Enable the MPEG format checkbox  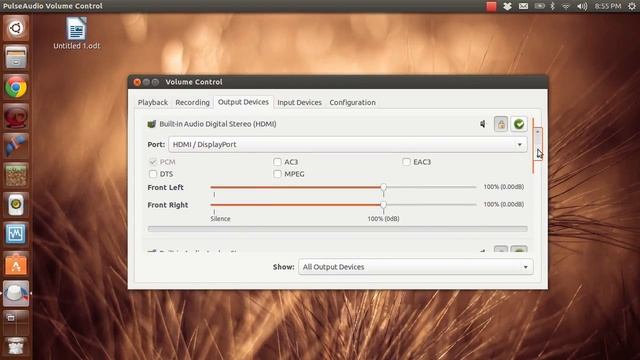(278, 174)
